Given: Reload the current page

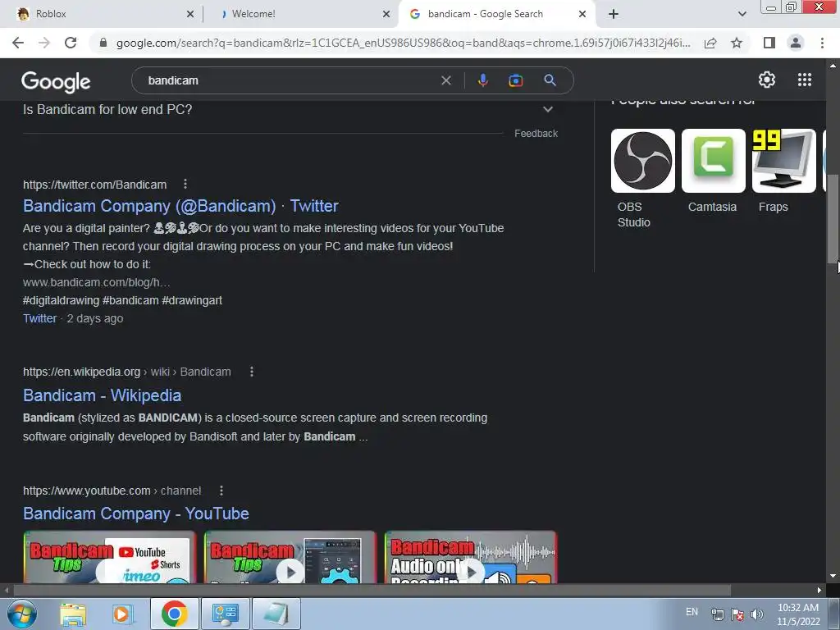Looking at the screenshot, I should pos(71,43).
